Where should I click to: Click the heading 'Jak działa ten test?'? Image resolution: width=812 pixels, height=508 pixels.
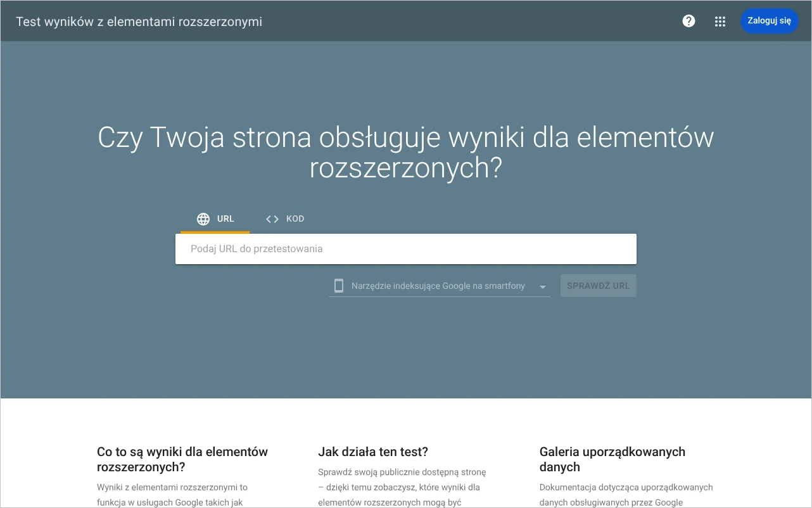pos(373,452)
